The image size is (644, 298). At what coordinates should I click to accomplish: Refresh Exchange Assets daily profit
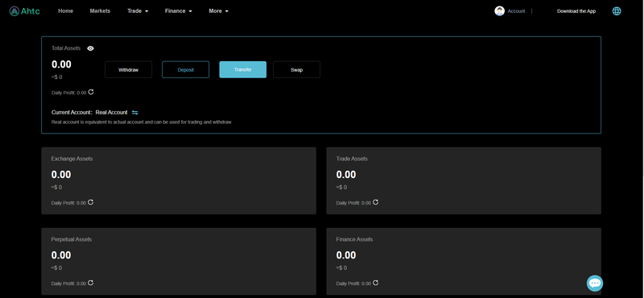coord(91,202)
